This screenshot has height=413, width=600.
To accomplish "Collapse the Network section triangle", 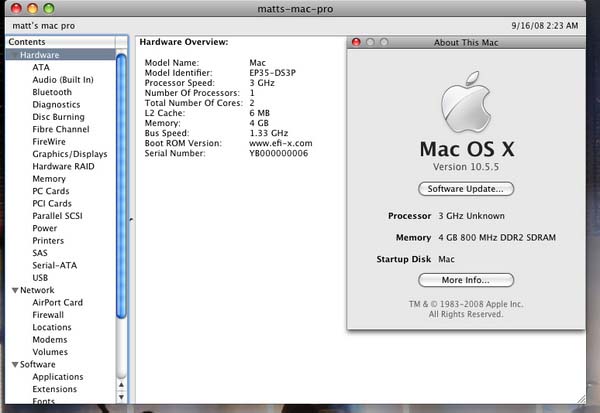I will click(x=14, y=289).
